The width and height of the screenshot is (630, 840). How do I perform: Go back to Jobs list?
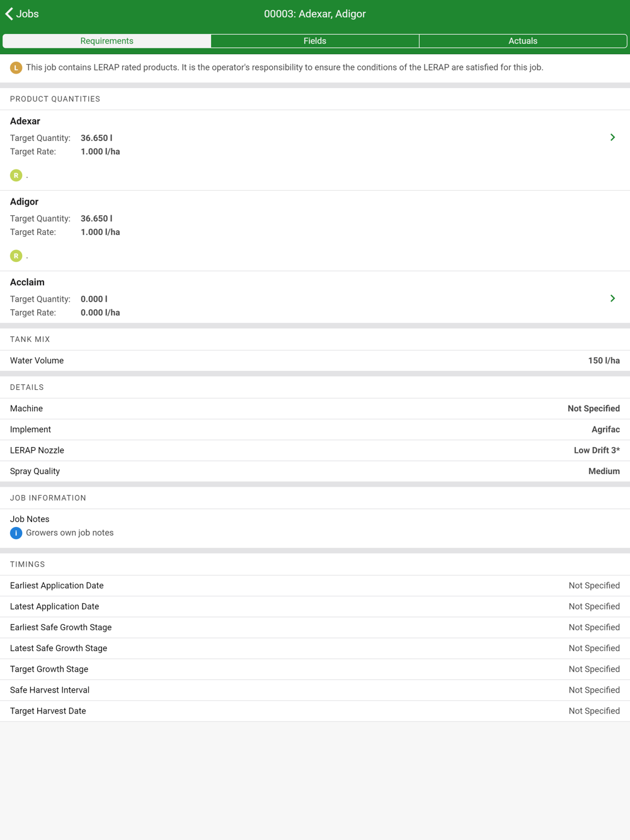coord(22,14)
